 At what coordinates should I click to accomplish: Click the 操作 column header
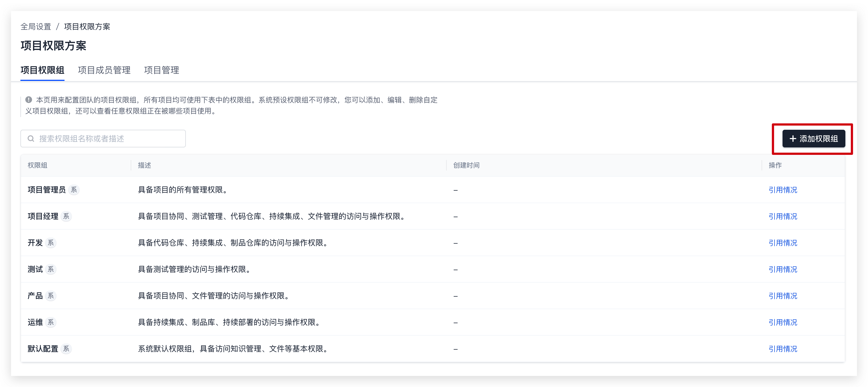click(x=775, y=165)
